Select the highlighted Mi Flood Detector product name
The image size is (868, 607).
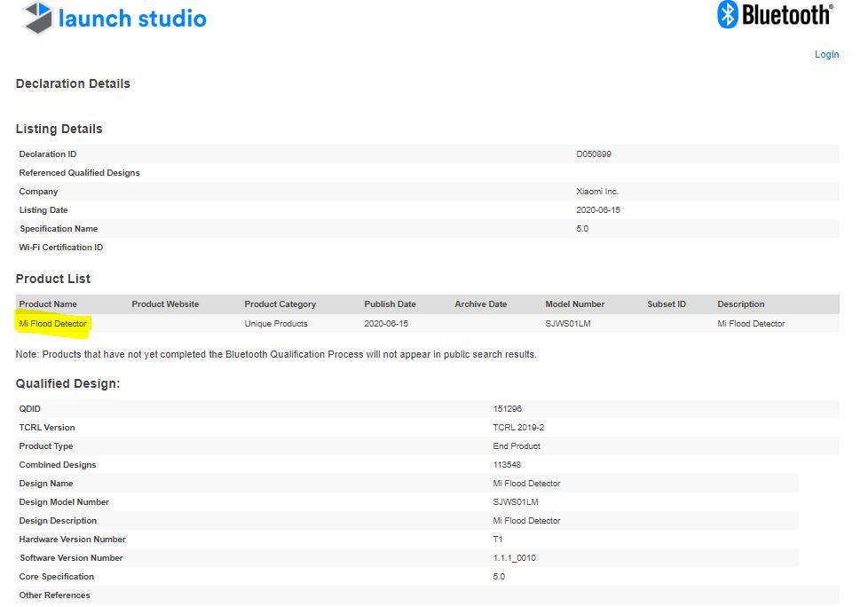[53, 324]
